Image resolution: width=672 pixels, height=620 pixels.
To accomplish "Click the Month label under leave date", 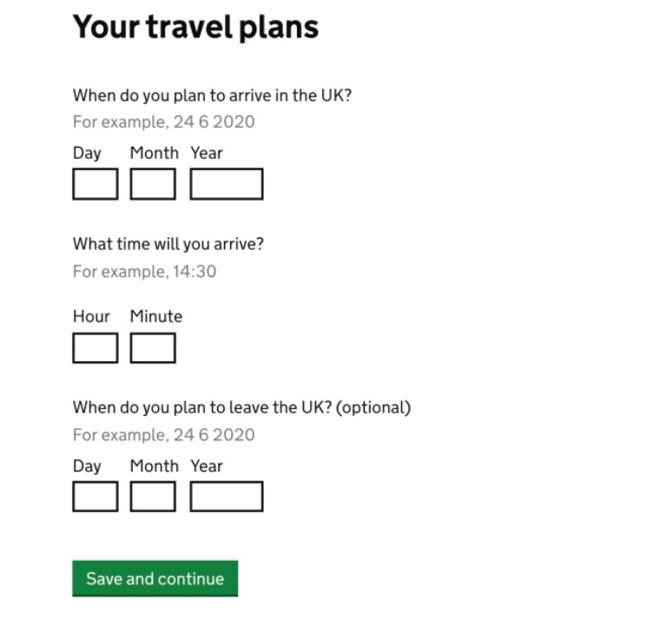I will click(154, 466).
